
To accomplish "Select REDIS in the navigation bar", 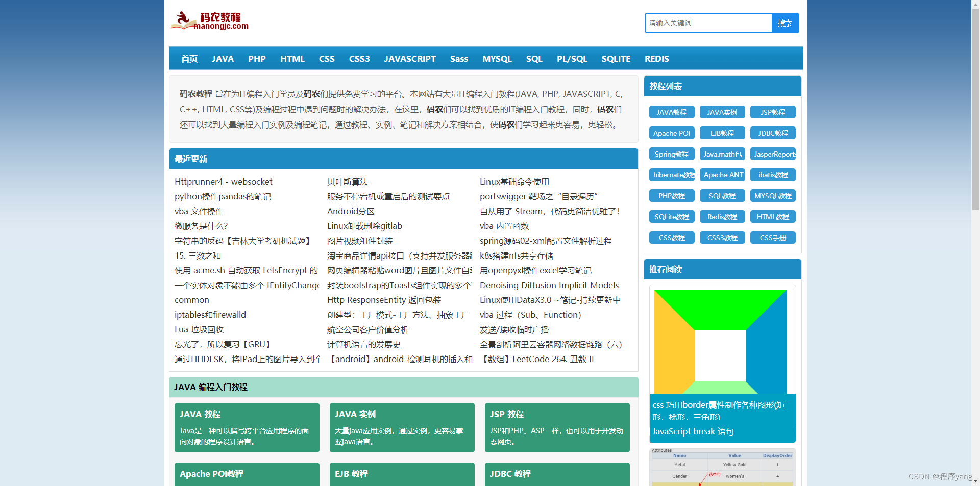I will click(656, 59).
